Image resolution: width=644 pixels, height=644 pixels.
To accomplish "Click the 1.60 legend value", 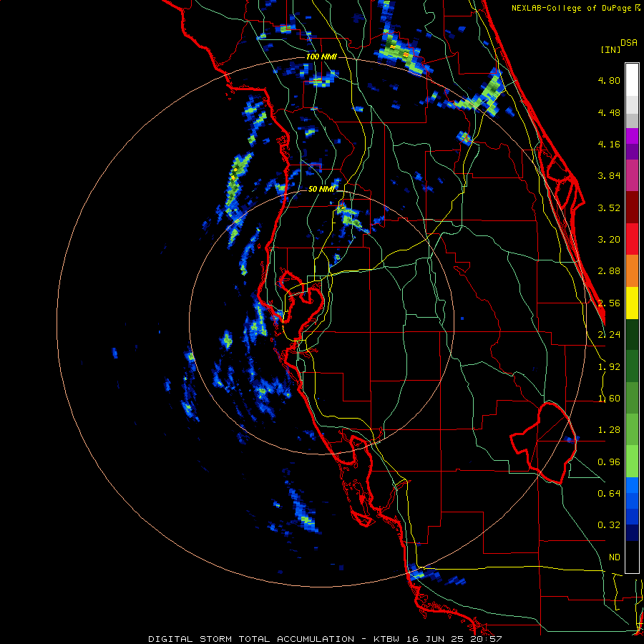I will point(609,399).
